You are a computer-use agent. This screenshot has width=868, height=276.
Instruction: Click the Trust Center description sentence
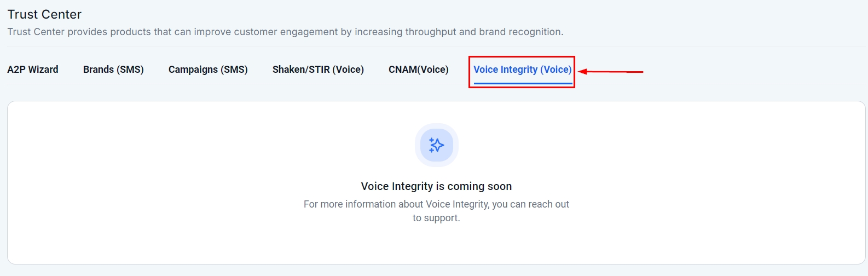285,32
